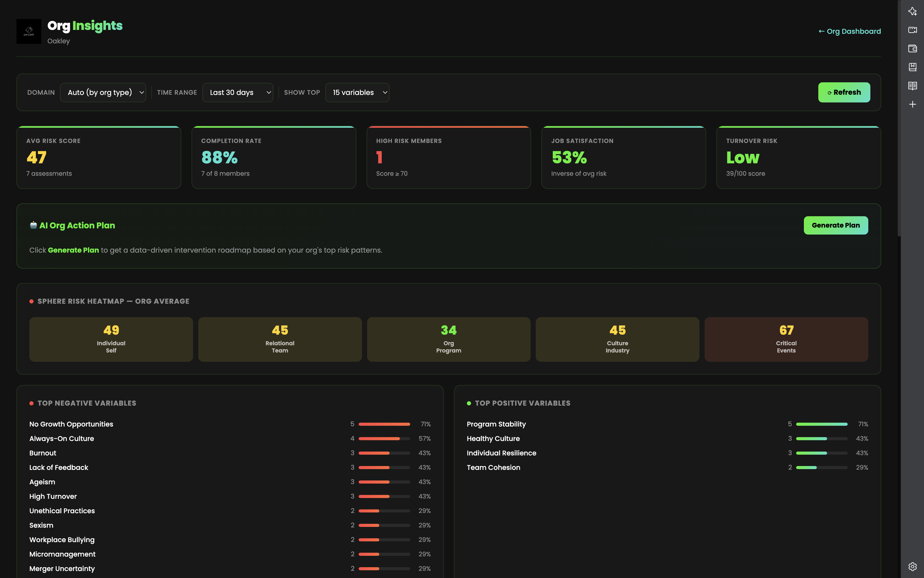This screenshot has width=924, height=578.
Task: Click the Always-On Culture variable
Action: [61, 438]
